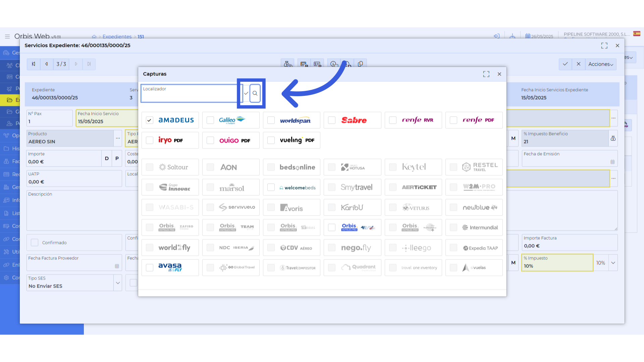Click the P button beside Importe

tap(117, 158)
